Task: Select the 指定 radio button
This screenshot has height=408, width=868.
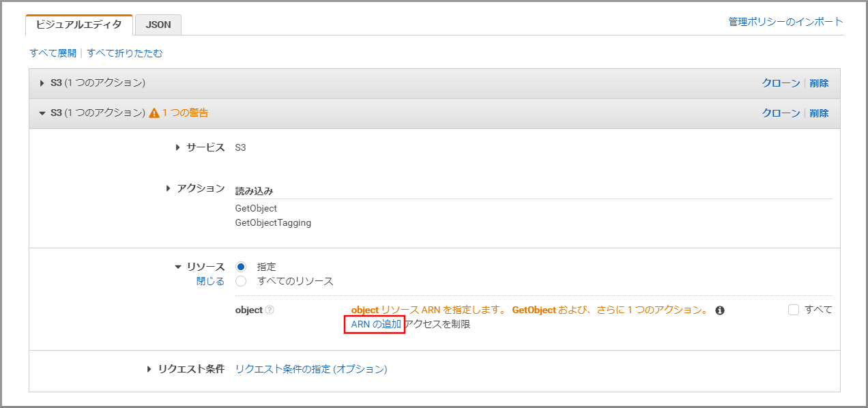Action: [240, 267]
